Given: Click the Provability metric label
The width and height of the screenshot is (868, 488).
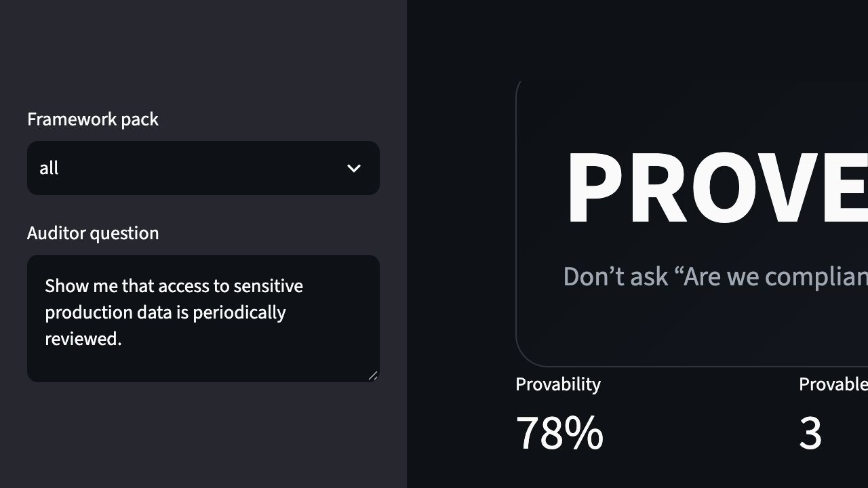Looking at the screenshot, I should (558, 384).
